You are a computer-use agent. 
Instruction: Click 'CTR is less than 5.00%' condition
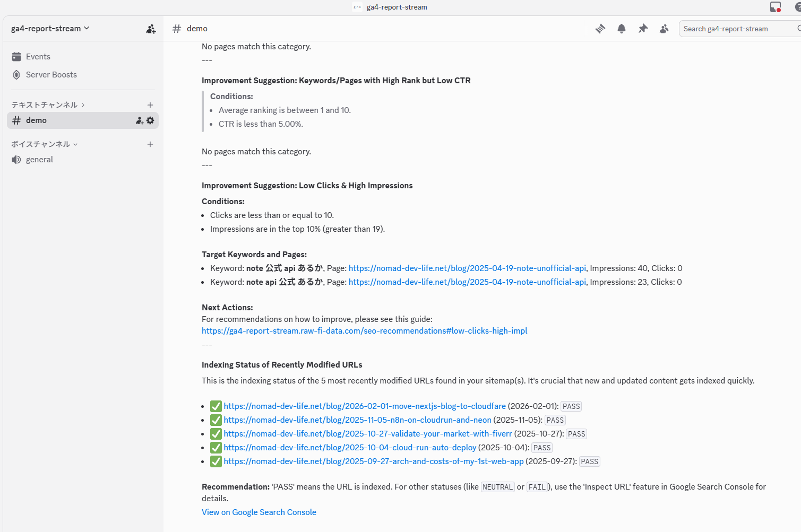point(261,124)
